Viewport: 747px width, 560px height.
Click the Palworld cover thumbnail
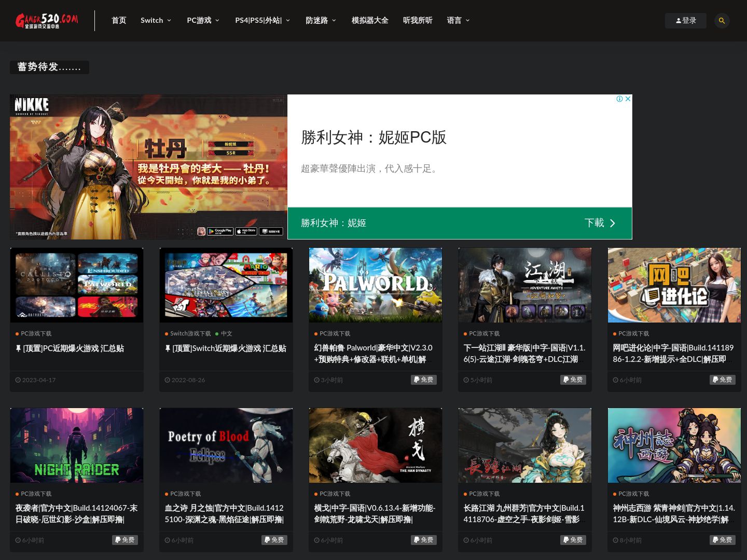[x=376, y=285]
